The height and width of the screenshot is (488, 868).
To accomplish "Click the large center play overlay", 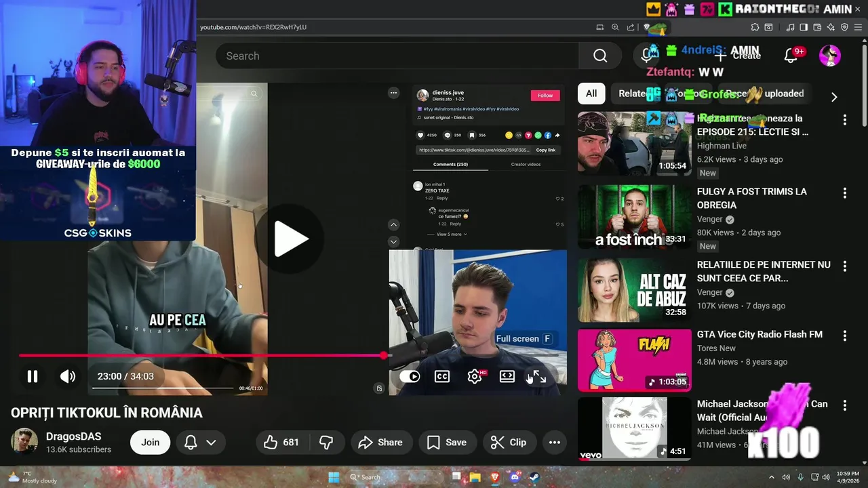I will pyautogui.click(x=291, y=239).
